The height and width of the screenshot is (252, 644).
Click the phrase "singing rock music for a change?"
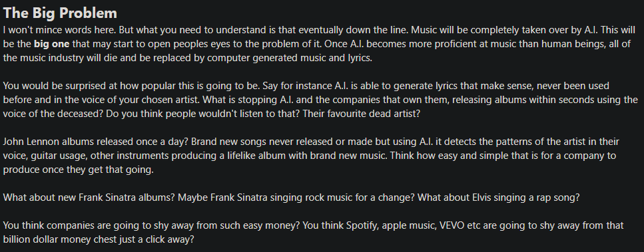[337, 197]
